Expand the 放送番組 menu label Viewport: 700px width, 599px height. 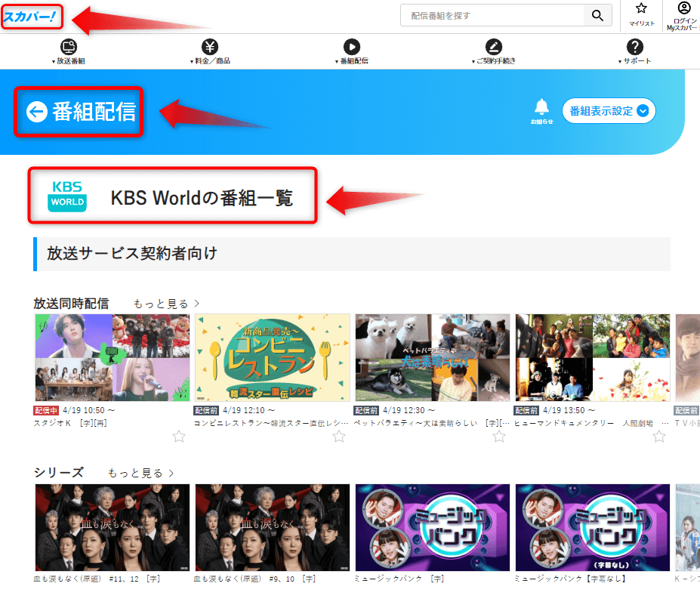tap(69, 61)
